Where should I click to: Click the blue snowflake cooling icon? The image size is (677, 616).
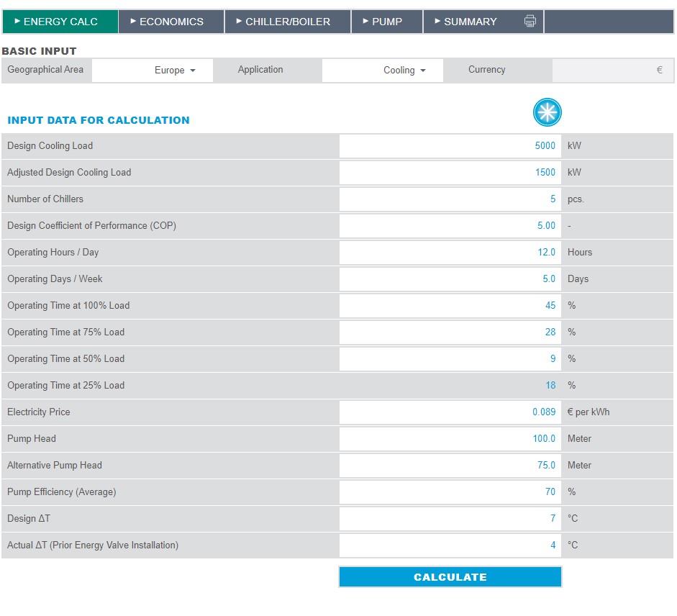coord(547,113)
